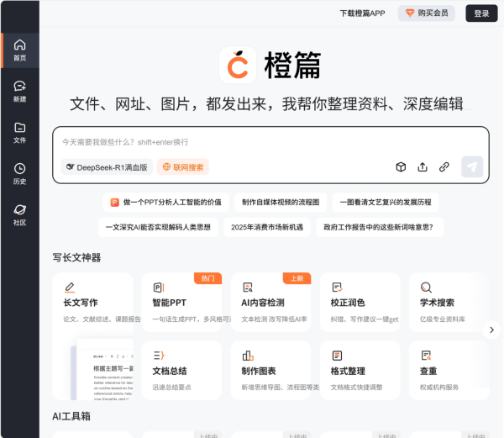
Task: Click the 长文写作 document preview thumbnail
Action: 102,369
